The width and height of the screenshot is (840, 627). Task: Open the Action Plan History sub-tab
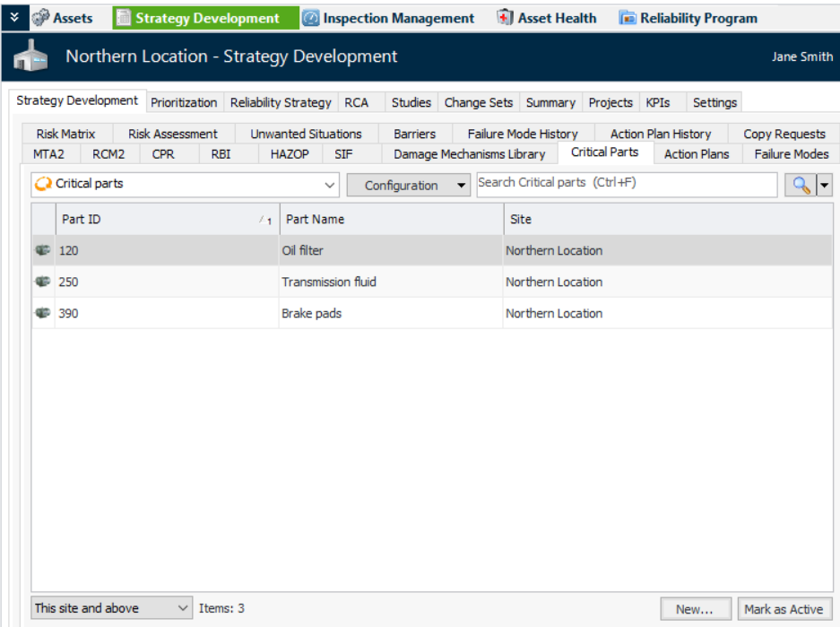point(661,134)
